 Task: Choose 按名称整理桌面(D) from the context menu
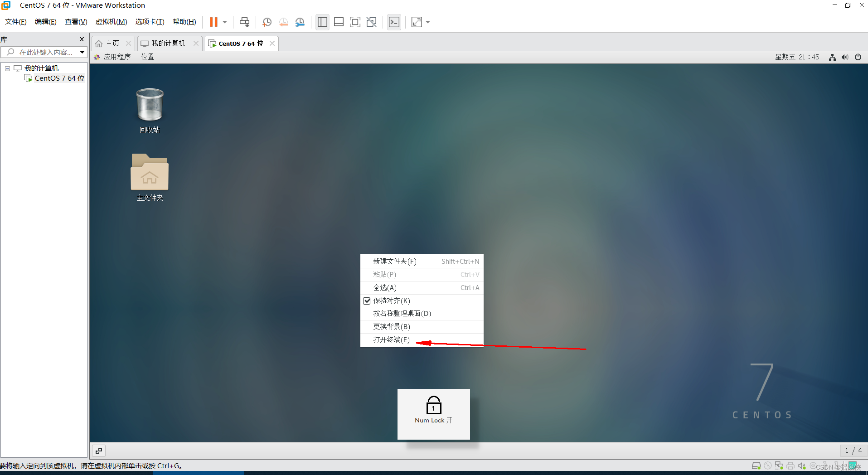422,314
